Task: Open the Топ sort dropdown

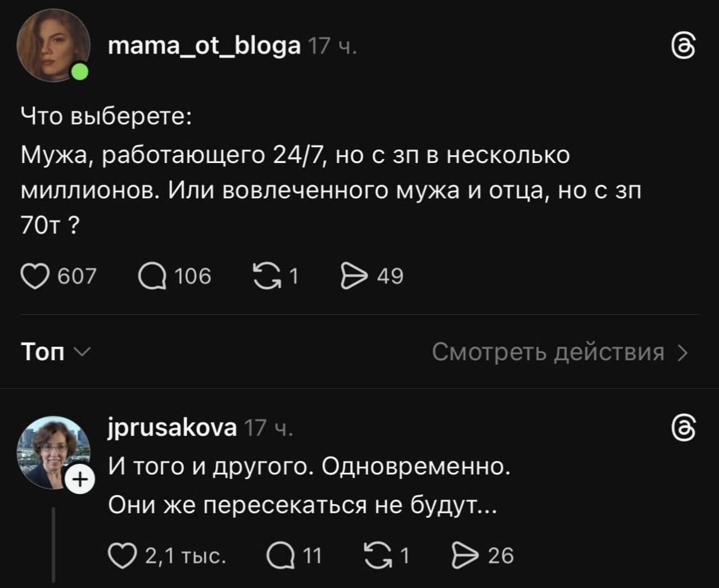Action: (55, 352)
